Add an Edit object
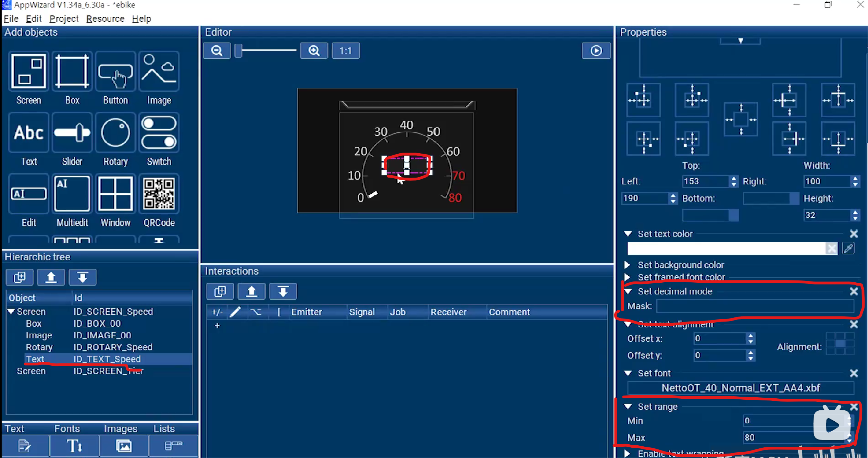Viewport: 868px width, 458px height. [x=29, y=194]
